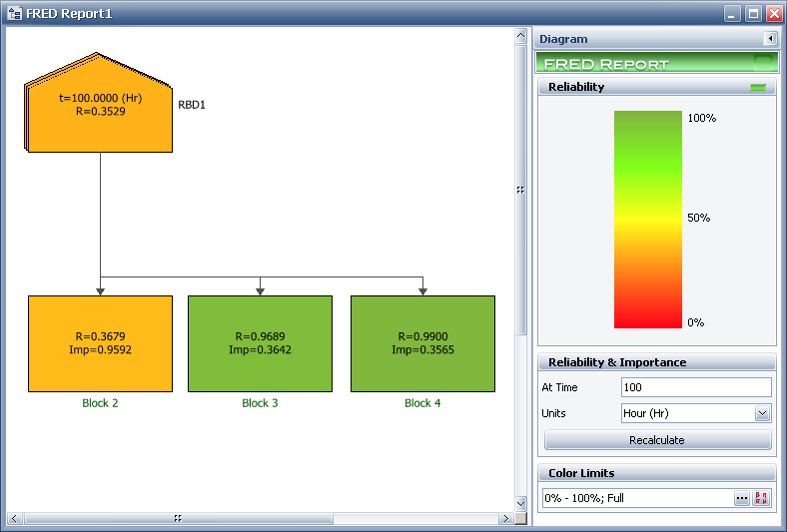The height and width of the screenshot is (532, 787).
Task: Click the vertical scrollbar down arrow
Action: pyautogui.click(x=520, y=503)
